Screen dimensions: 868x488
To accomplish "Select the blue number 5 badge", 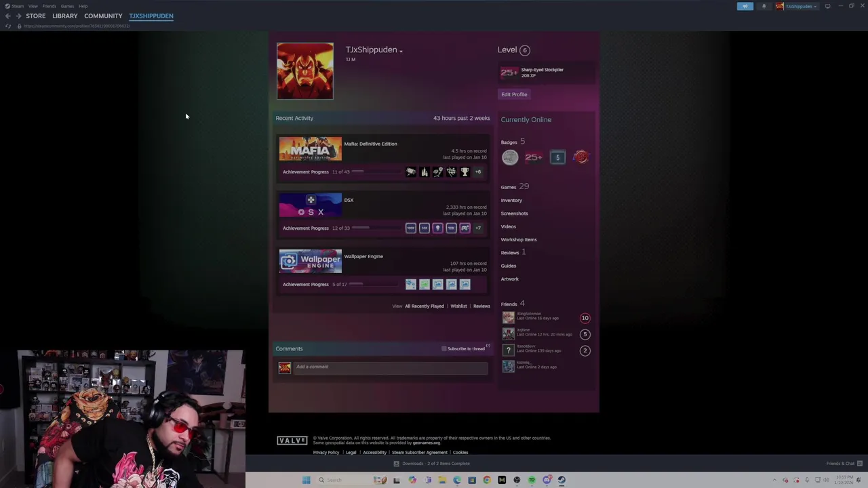I will pos(557,157).
